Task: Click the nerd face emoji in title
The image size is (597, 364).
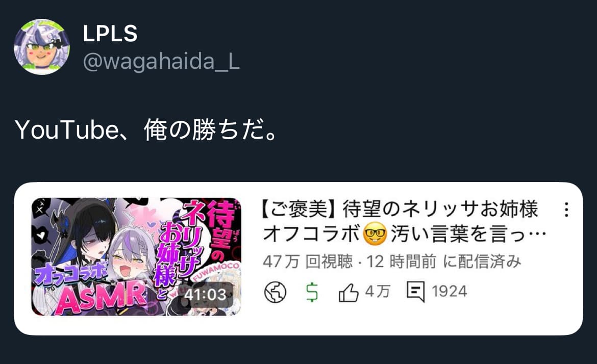Action: [375, 233]
